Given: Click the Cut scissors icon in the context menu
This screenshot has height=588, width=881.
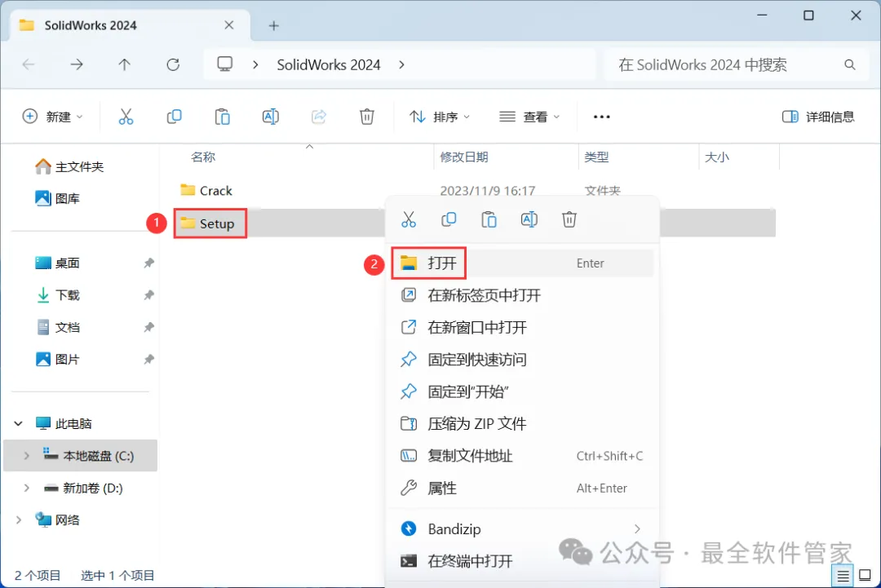Looking at the screenshot, I should 409,219.
